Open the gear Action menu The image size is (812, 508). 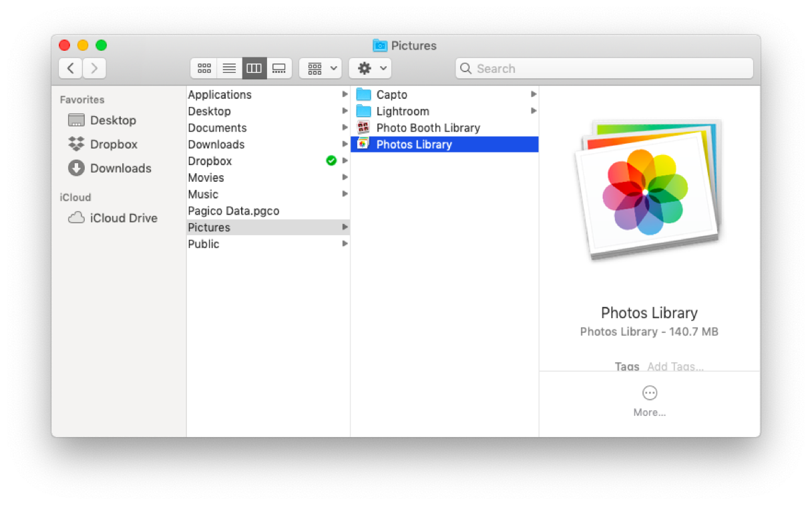[370, 68]
